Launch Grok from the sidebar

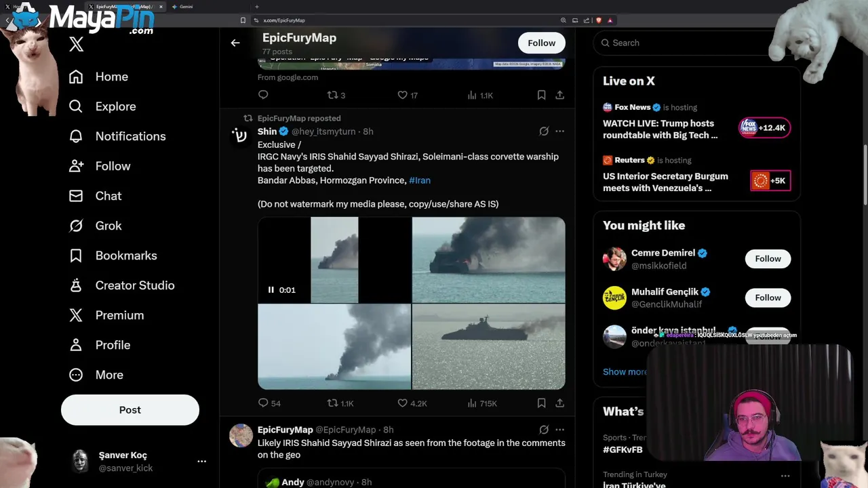pos(95,226)
